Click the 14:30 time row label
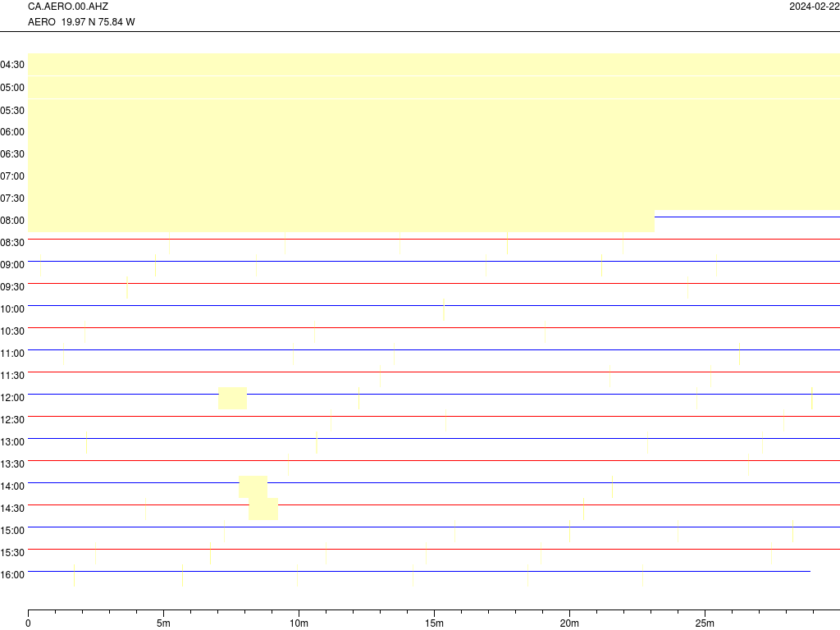This screenshot has width=840, height=630. pyautogui.click(x=12, y=509)
